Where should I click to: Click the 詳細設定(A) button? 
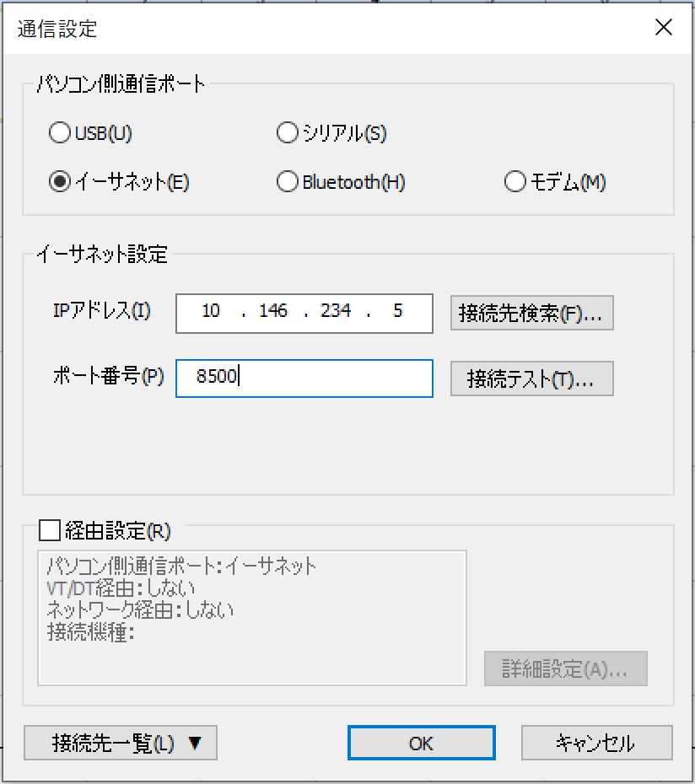565,669
